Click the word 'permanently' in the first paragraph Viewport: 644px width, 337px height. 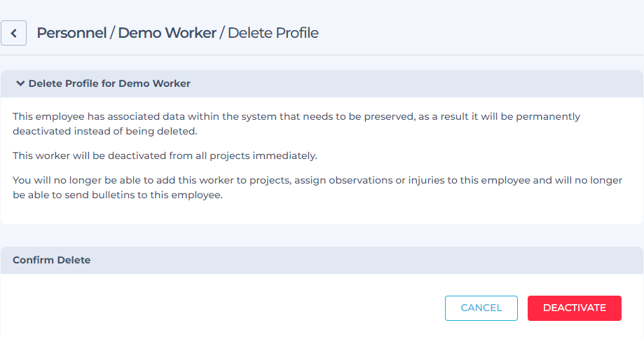pos(548,116)
